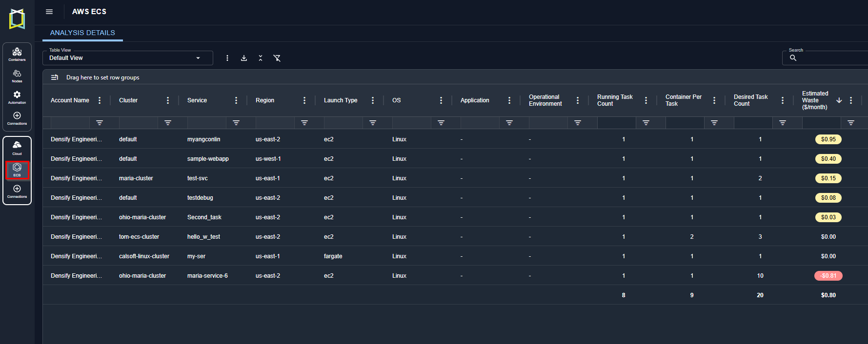The width and height of the screenshot is (868, 344).
Task: Open Cloud section in sidebar
Action: [x=17, y=148]
